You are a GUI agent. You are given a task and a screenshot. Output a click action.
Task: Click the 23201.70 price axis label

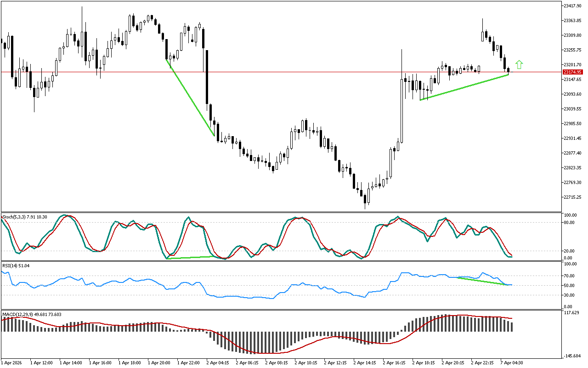(572, 64)
